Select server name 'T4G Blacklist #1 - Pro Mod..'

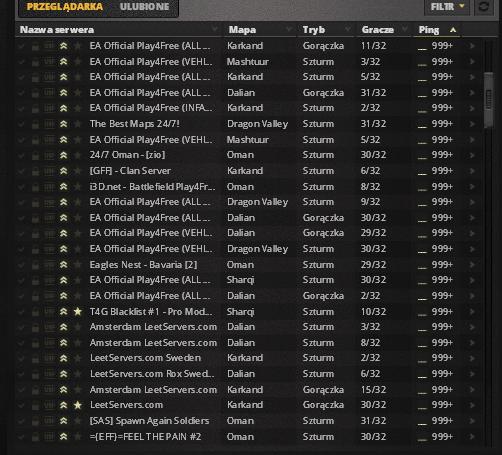[x=151, y=312]
